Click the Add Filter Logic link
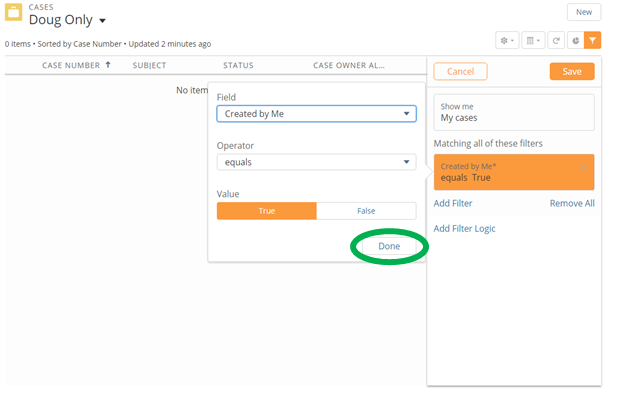The height and width of the screenshot is (402, 624). 464,229
